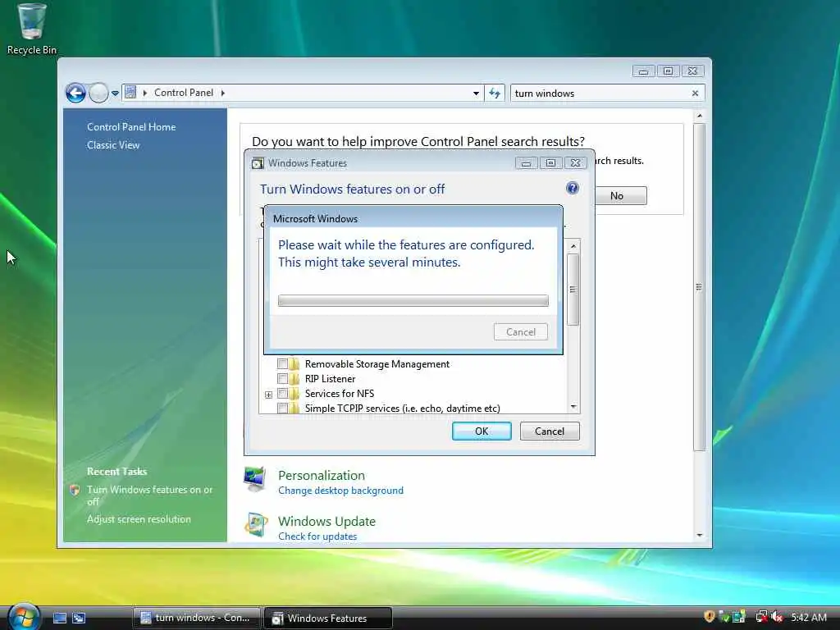Click the Safely Remove Hardware tray icon
The height and width of the screenshot is (630, 840).
click(739, 617)
